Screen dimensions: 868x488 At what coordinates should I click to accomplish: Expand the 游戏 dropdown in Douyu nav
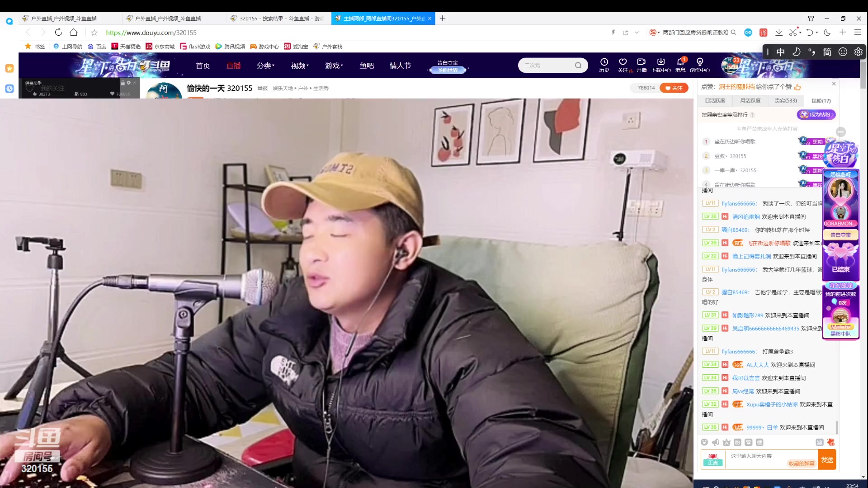coord(334,66)
